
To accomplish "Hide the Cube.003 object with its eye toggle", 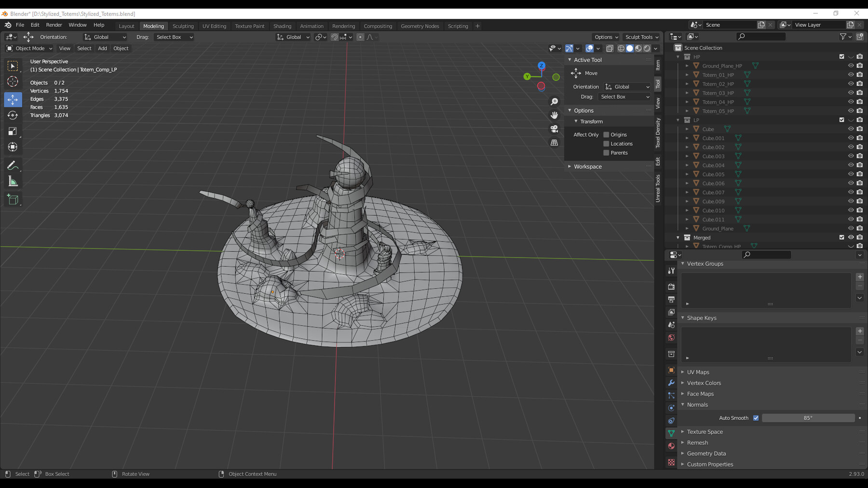I will point(851,156).
